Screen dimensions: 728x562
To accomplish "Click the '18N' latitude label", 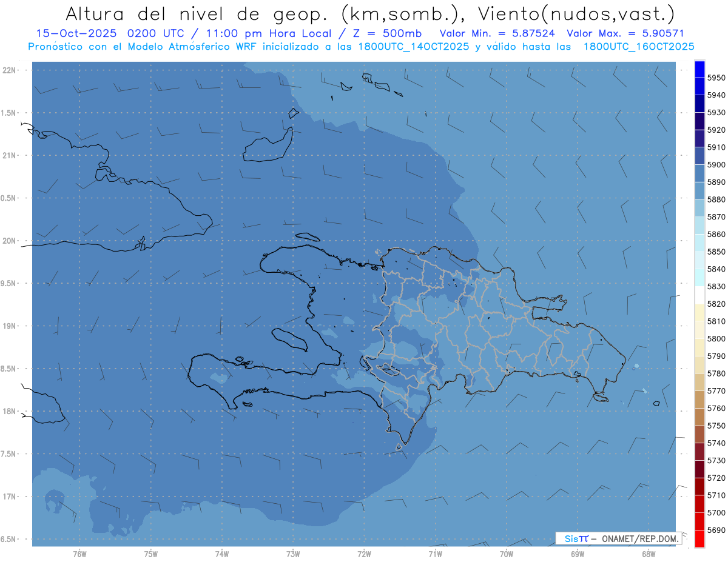I will pyautogui.click(x=9, y=412).
